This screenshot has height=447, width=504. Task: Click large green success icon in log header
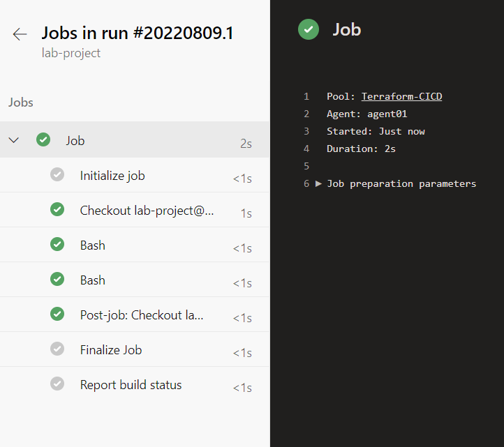[308, 29]
